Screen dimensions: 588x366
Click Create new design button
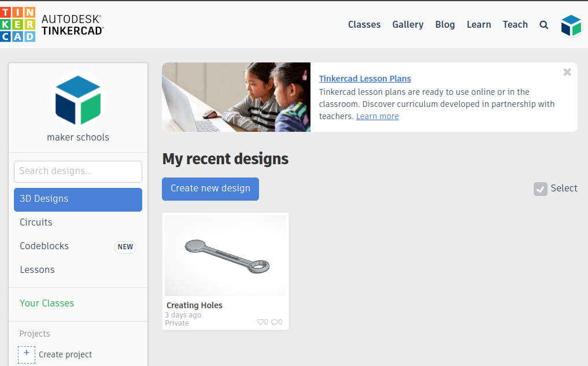[210, 189]
